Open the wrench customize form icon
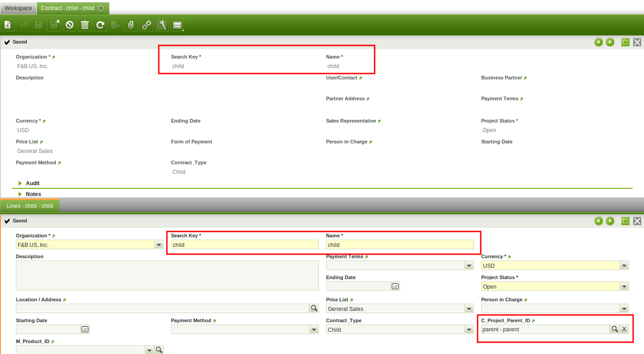Image resolution: width=644 pixels, height=354 pixels. tap(161, 25)
